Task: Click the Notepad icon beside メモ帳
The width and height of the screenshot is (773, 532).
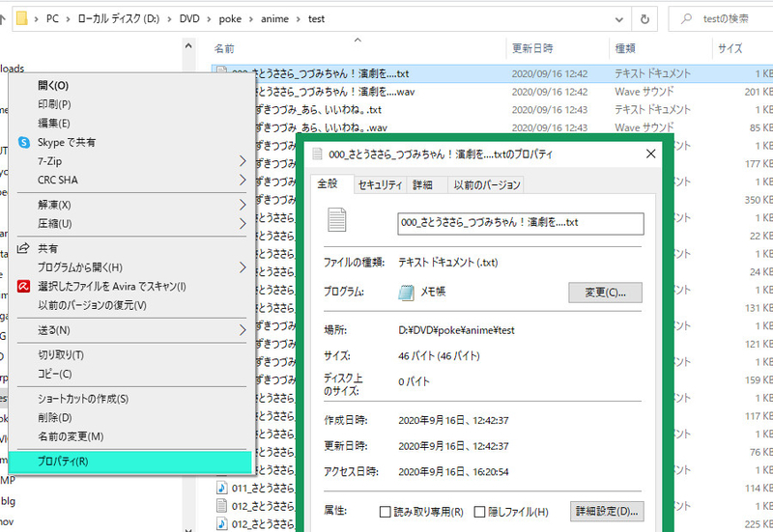Action: [x=406, y=293]
